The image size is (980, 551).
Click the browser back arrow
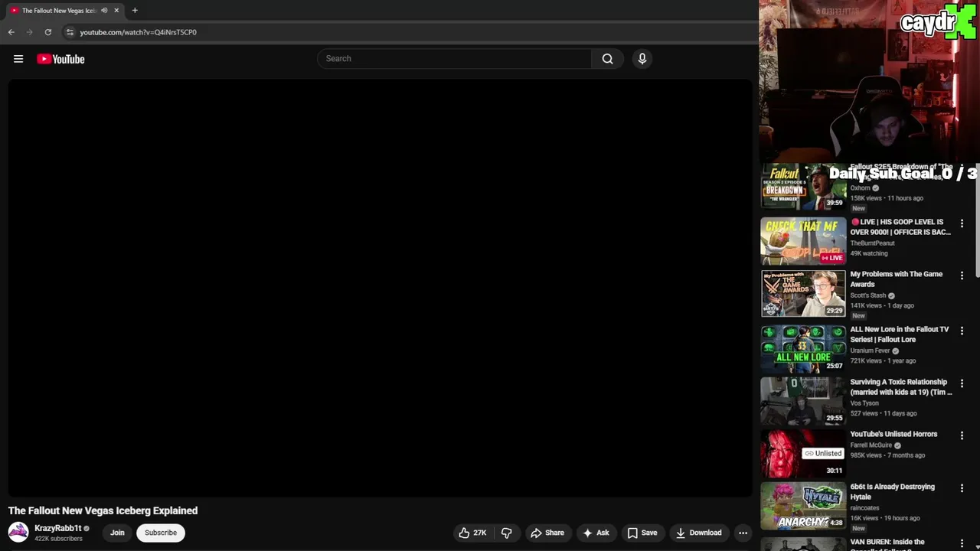point(11,32)
